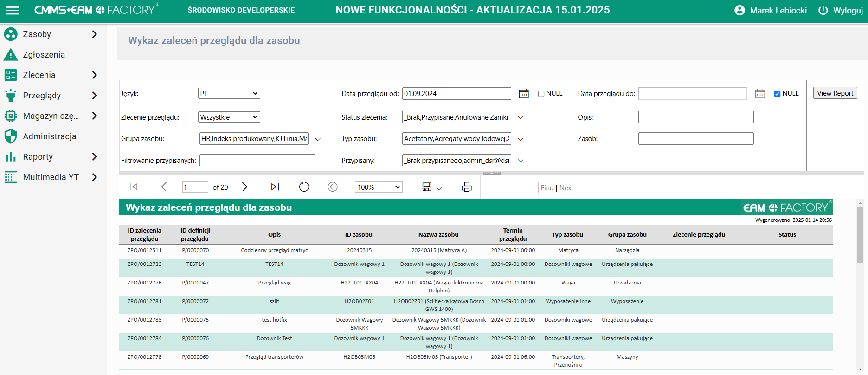Expand the Zlecenia submenu chevron
868x375 pixels.
[95, 75]
